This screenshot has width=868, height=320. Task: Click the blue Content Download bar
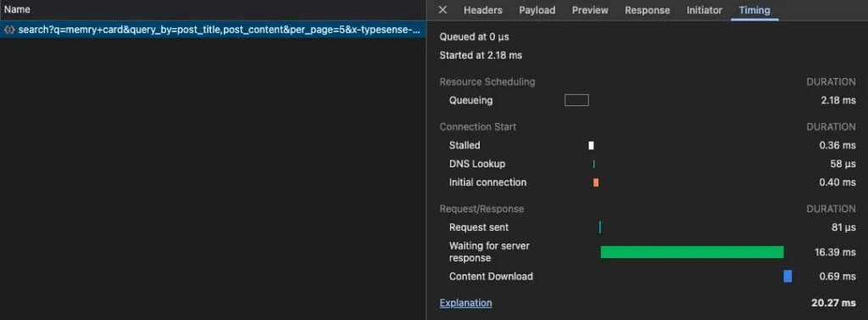point(787,276)
